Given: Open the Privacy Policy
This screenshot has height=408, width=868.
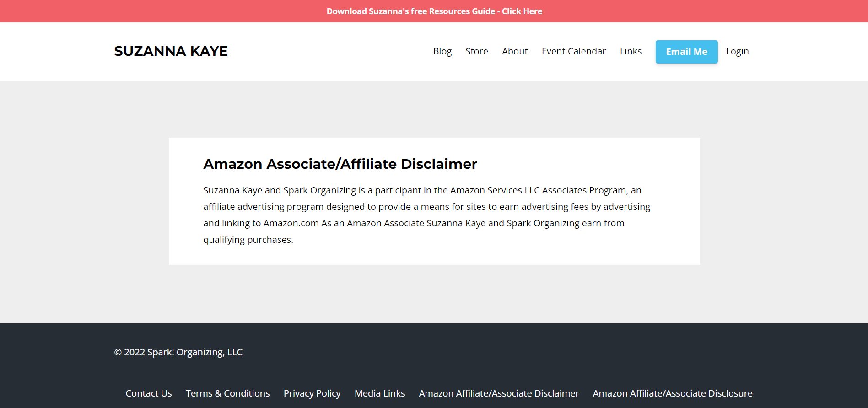Looking at the screenshot, I should 312,393.
